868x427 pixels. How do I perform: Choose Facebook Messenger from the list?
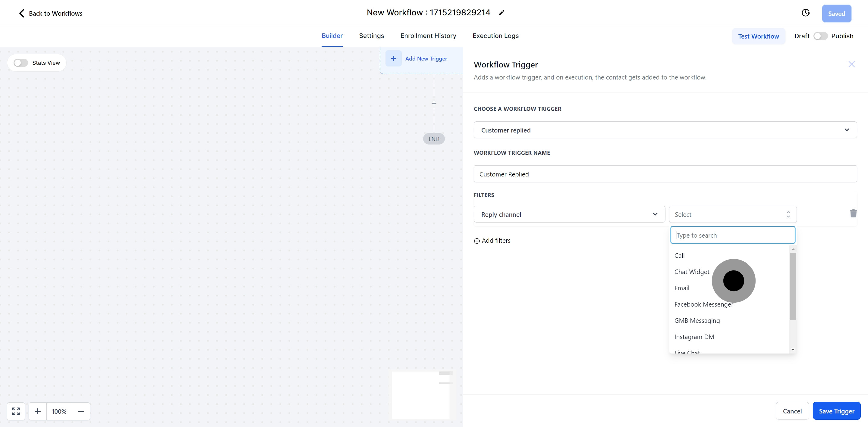703,304
